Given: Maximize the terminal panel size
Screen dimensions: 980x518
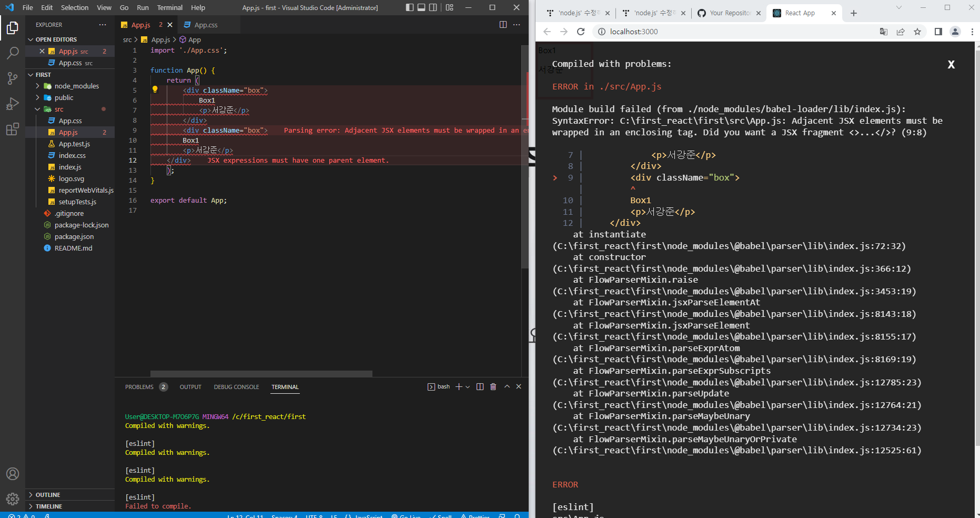Looking at the screenshot, I should coord(507,386).
